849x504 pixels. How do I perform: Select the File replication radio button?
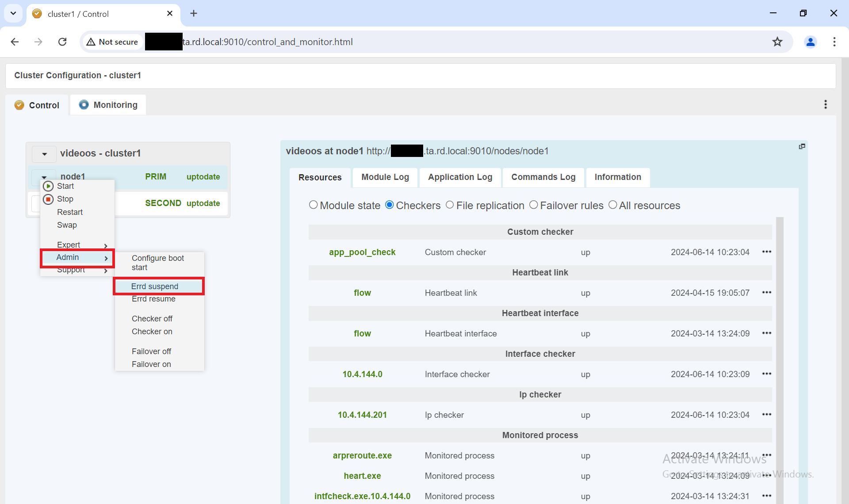tap(450, 205)
